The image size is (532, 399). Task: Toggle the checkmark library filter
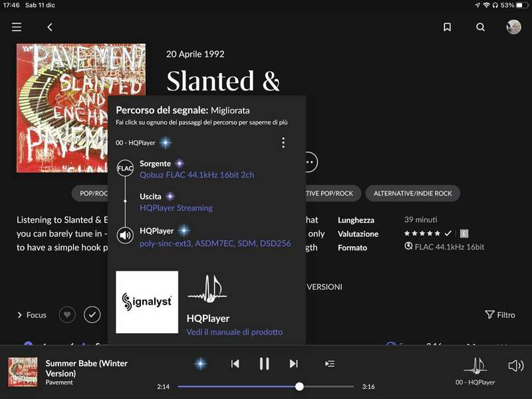[x=92, y=315]
